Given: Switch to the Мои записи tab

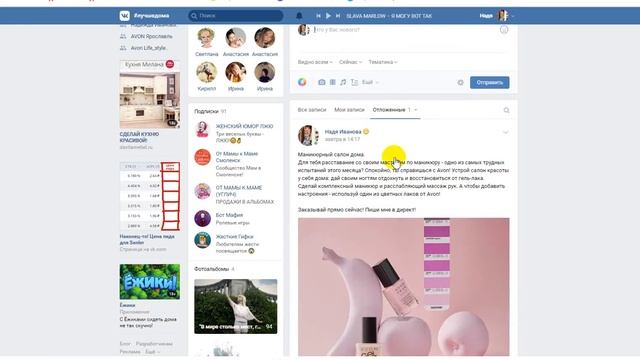Looking at the screenshot, I should [349, 110].
